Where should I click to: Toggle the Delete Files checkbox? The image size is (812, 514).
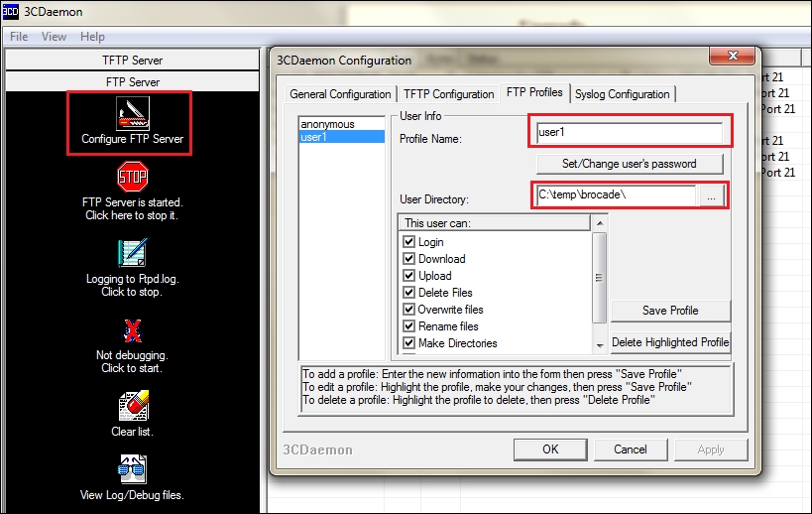409,292
